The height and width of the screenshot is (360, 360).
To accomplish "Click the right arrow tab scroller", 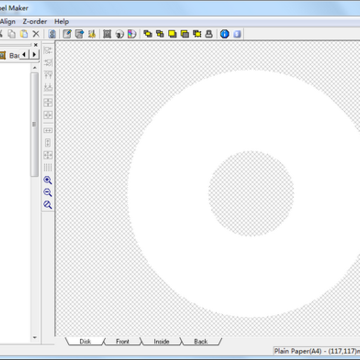I will pos(35,54).
